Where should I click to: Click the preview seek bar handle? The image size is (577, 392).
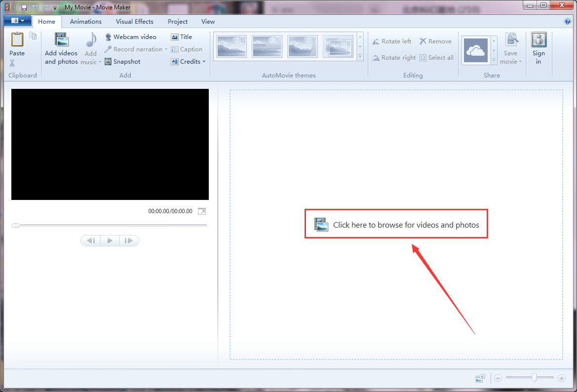(x=15, y=225)
